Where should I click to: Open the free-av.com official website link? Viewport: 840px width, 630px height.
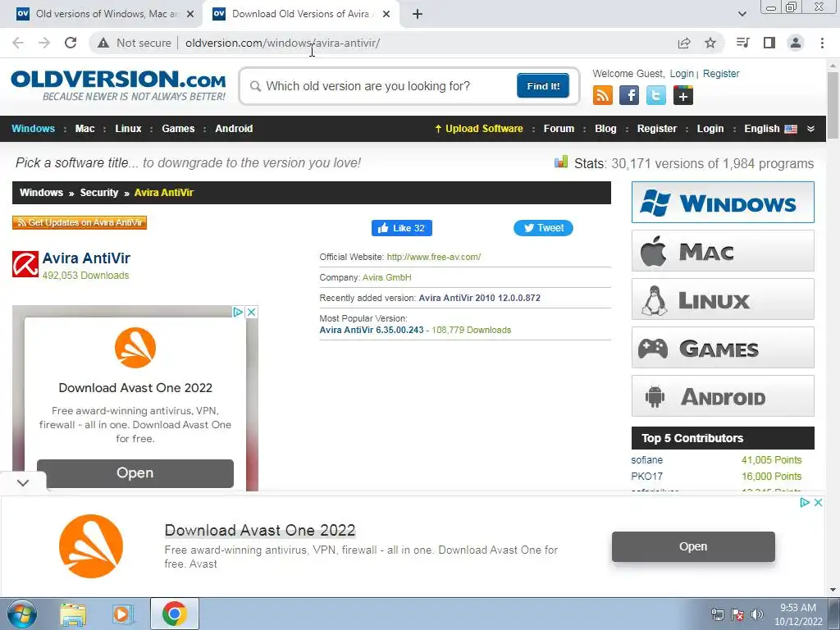point(433,257)
